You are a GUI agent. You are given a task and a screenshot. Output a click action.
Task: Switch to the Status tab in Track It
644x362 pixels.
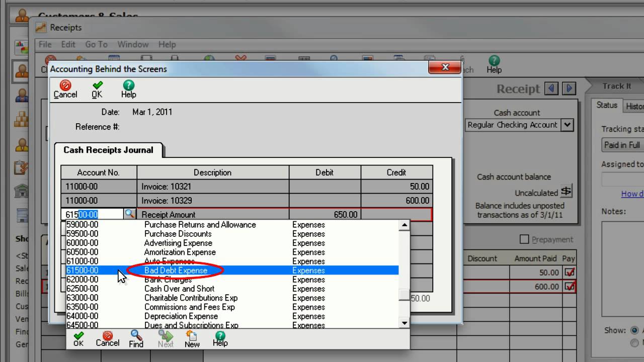(607, 105)
